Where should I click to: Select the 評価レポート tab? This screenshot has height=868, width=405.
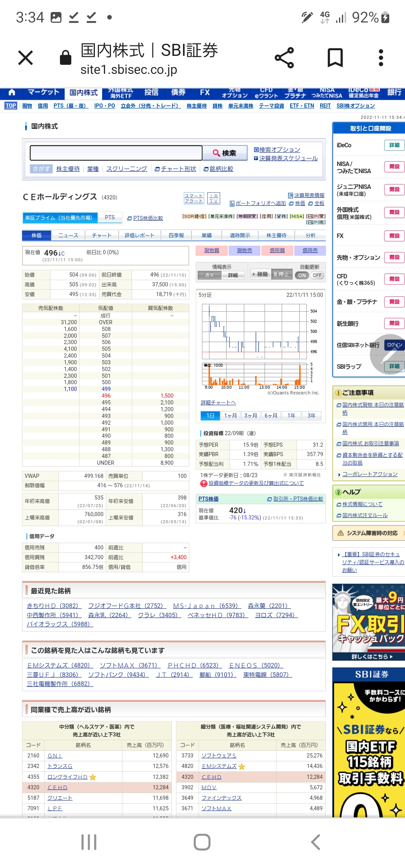[139, 235]
